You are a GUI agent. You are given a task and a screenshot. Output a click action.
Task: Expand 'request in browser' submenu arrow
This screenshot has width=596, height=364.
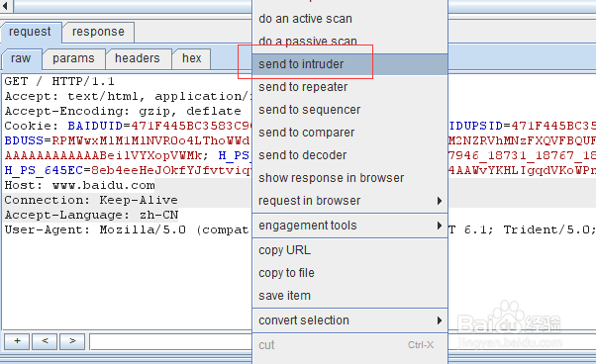point(440,201)
